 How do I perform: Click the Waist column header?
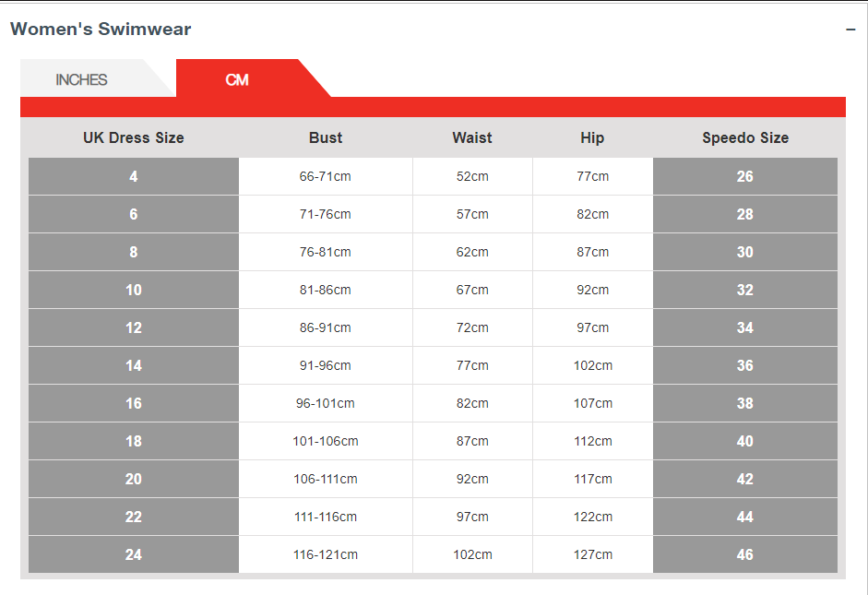tap(472, 138)
